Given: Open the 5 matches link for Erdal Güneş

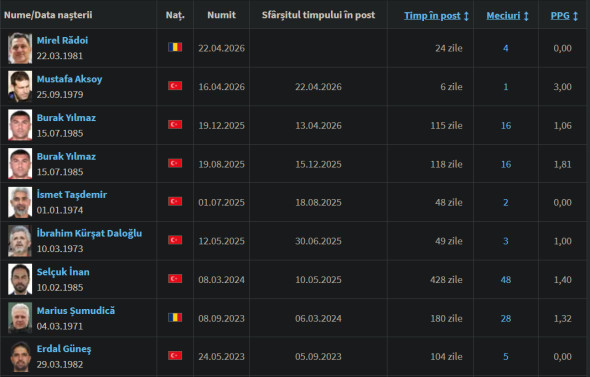Looking at the screenshot, I should 506,357.
